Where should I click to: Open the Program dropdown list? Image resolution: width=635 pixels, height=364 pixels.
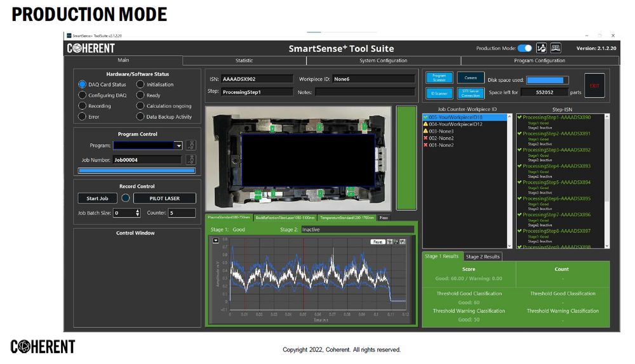[178, 145]
